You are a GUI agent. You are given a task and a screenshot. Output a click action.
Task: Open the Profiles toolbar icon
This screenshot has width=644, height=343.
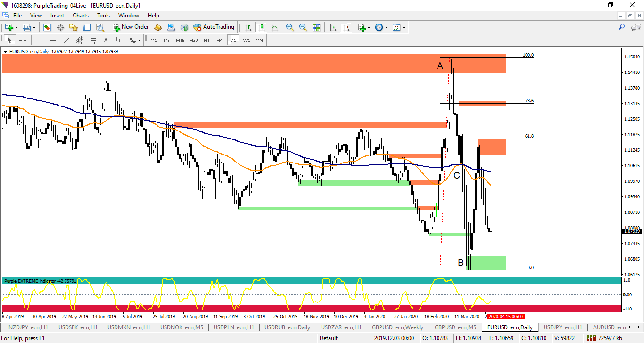[26, 27]
